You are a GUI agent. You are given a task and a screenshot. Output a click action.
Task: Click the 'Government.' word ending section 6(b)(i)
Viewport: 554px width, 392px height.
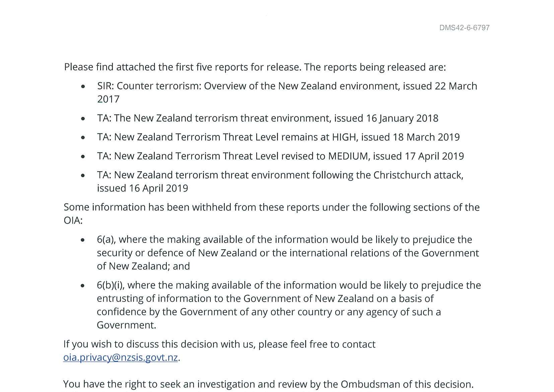point(126,325)
